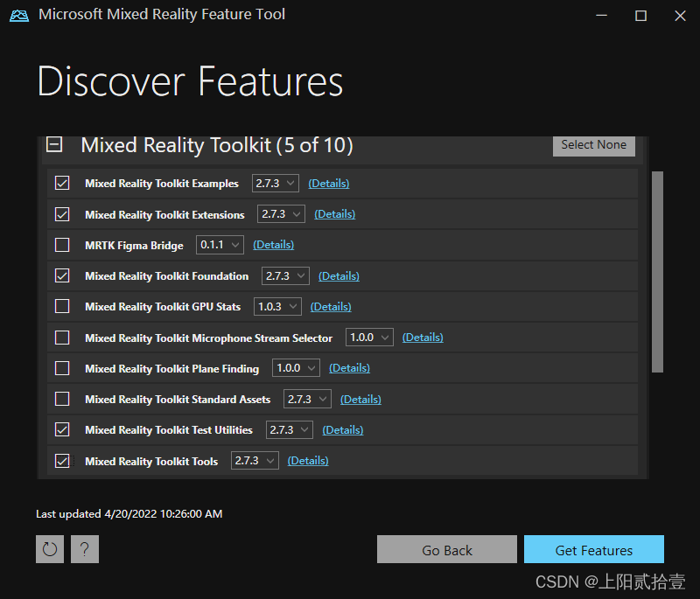Open MRTK Figma Bridge version dropdown

[220, 245]
